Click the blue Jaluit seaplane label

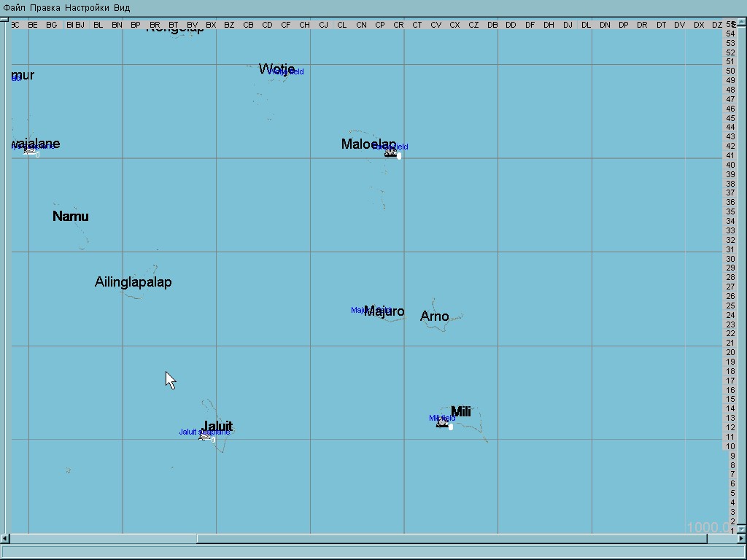click(x=204, y=432)
